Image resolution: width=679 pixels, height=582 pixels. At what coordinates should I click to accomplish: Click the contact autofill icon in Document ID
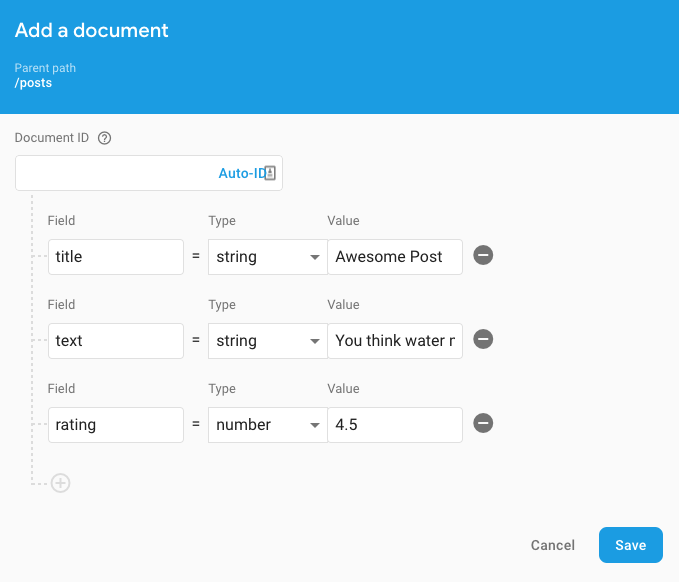270,173
